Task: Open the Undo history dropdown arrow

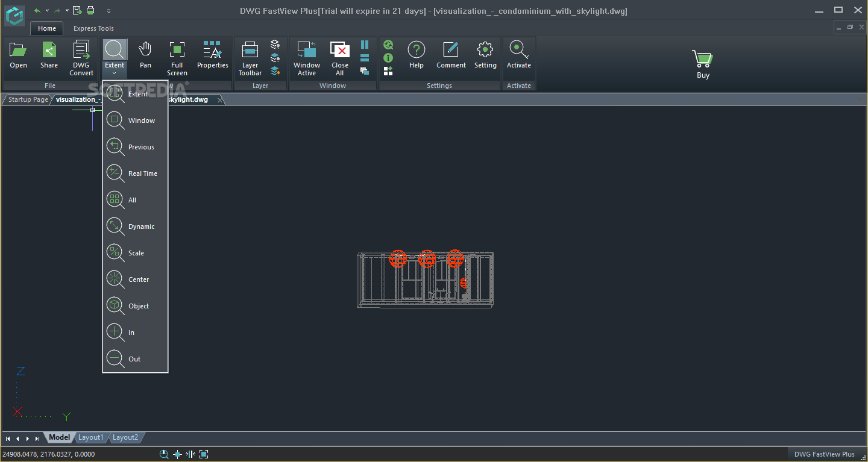Action: 47,10
